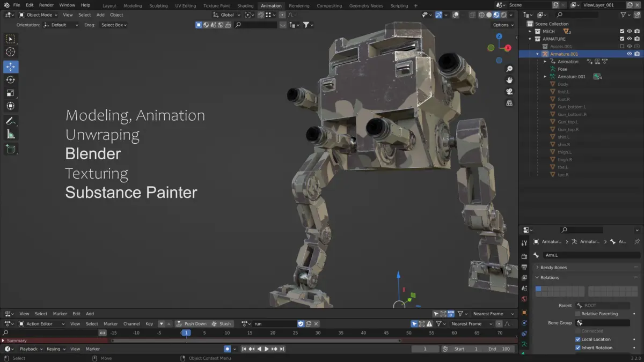Screen dimensions: 644x362
Task: Expand the Summary channel row
Action: click(3, 341)
